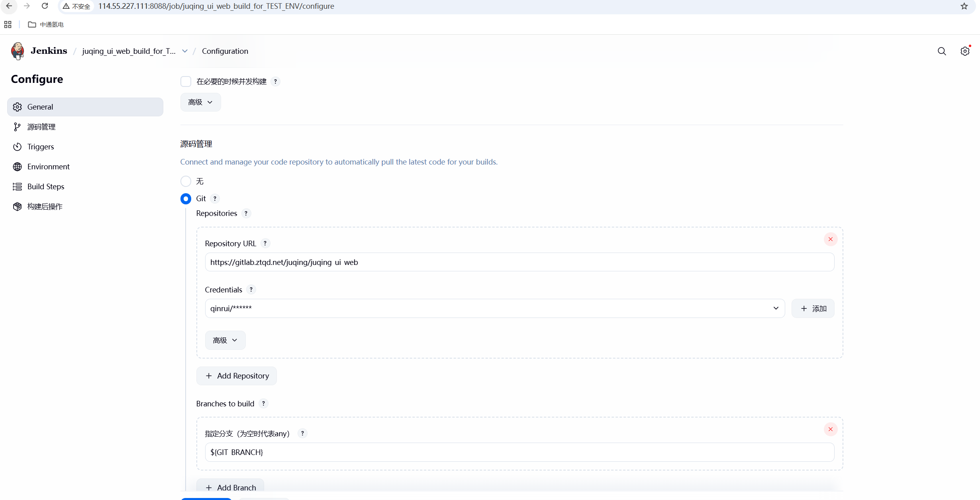This screenshot has width=980, height=500.
Task: Click help icon next to Repository URL
Action: pos(265,243)
